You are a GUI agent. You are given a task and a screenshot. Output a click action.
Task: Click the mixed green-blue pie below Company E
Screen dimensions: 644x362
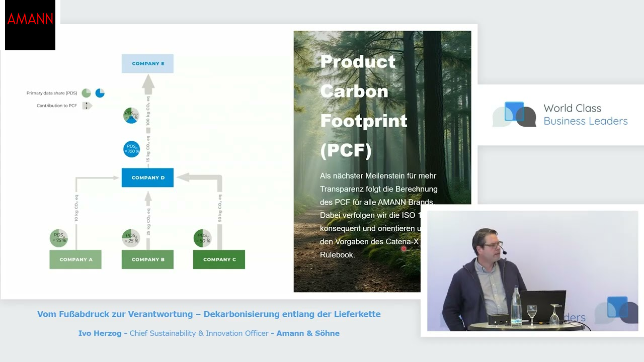(131, 116)
